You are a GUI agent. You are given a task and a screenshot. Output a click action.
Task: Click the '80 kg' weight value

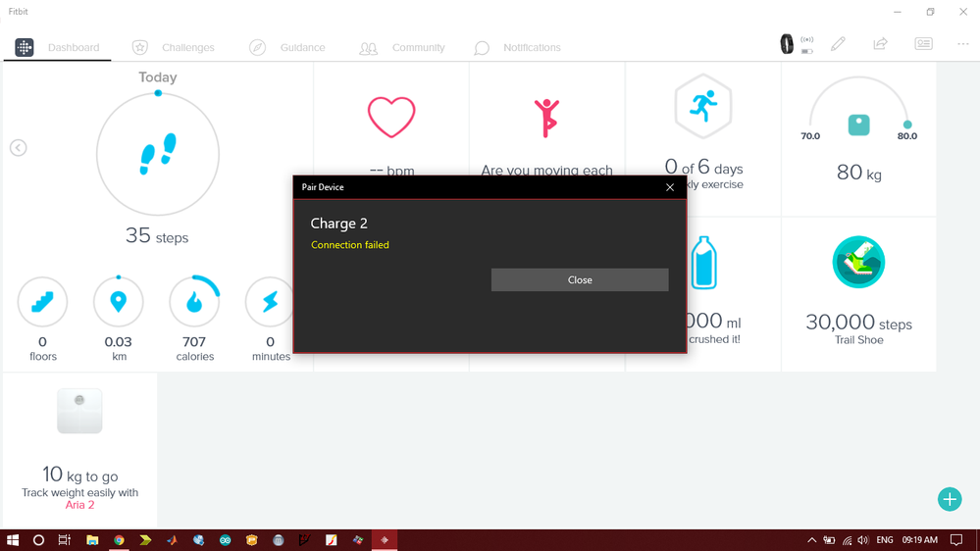tap(858, 173)
